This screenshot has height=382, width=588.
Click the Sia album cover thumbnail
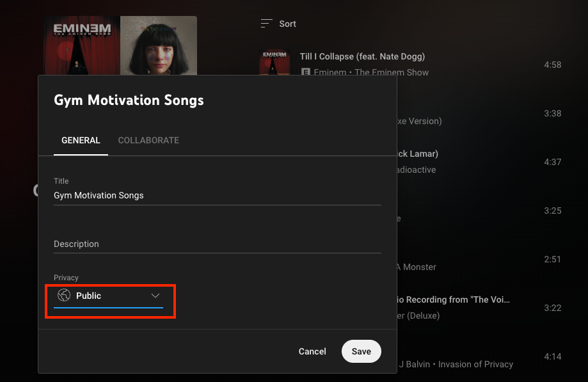[x=158, y=45]
